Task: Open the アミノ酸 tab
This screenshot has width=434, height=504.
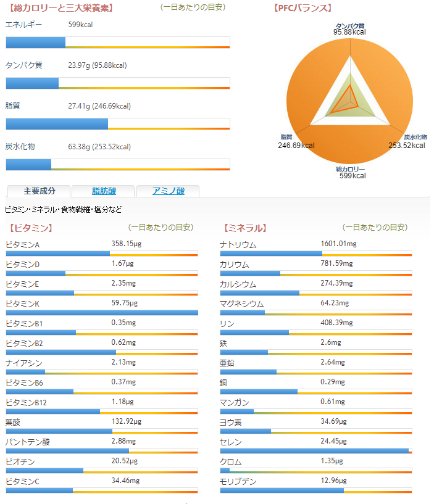Action: pos(168,191)
